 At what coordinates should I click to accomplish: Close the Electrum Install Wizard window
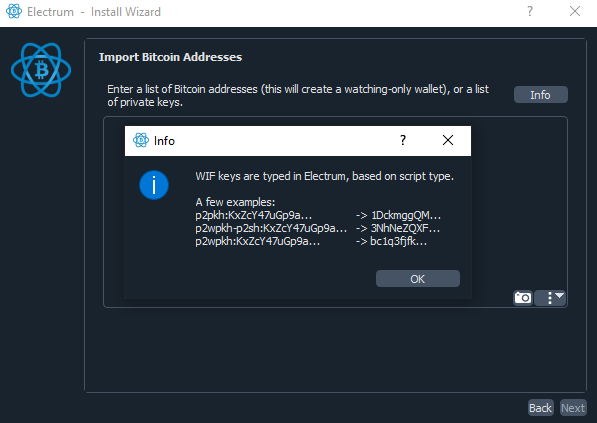point(575,11)
